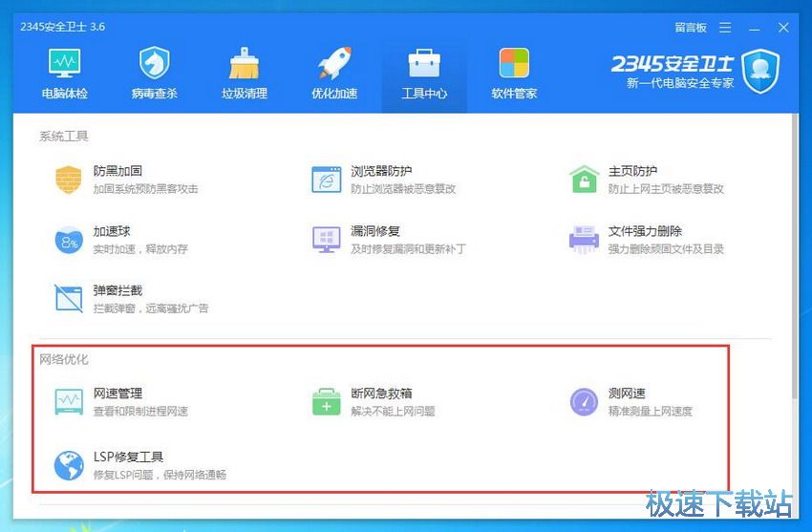The width and height of the screenshot is (812, 532).
Task: Click the 加速球 8% ball icon
Action: (69, 241)
